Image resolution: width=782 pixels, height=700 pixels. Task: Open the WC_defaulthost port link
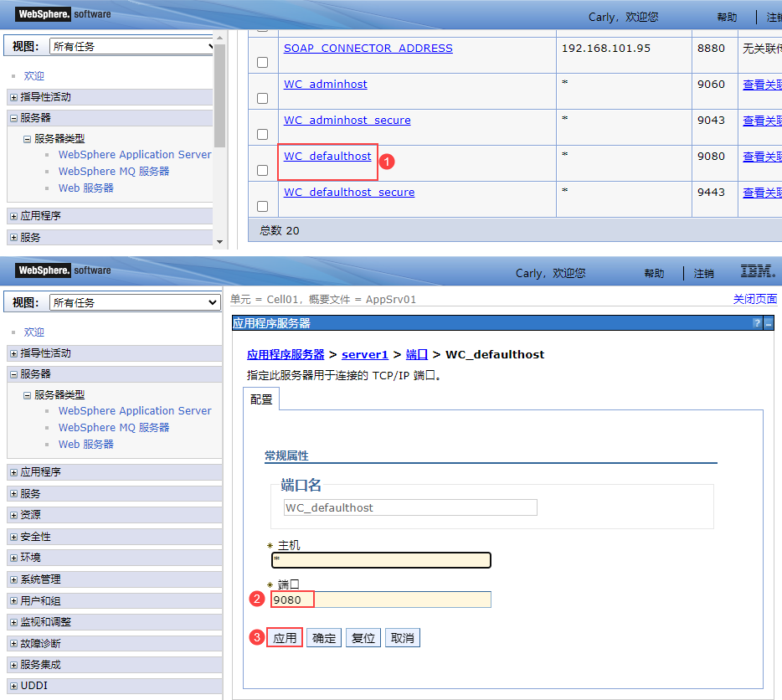click(x=327, y=157)
